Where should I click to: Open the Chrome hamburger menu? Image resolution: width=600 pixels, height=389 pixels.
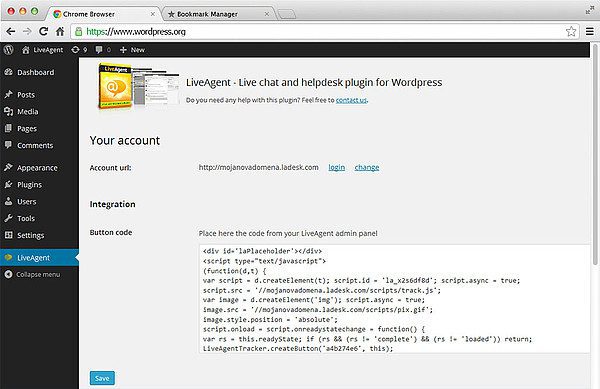[x=590, y=31]
